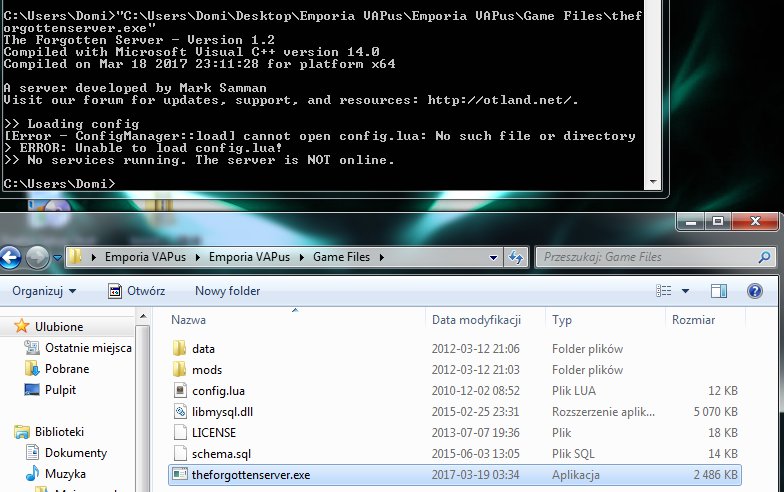Open Dokumenty library in sidebar
The height and width of the screenshot is (492, 784).
pos(76,452)
